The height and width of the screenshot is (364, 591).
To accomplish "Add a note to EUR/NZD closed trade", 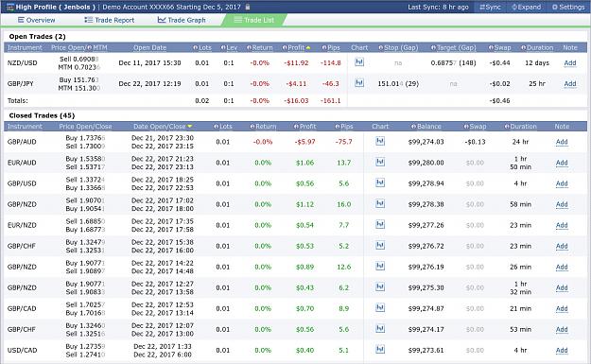I will click(562, 225).
